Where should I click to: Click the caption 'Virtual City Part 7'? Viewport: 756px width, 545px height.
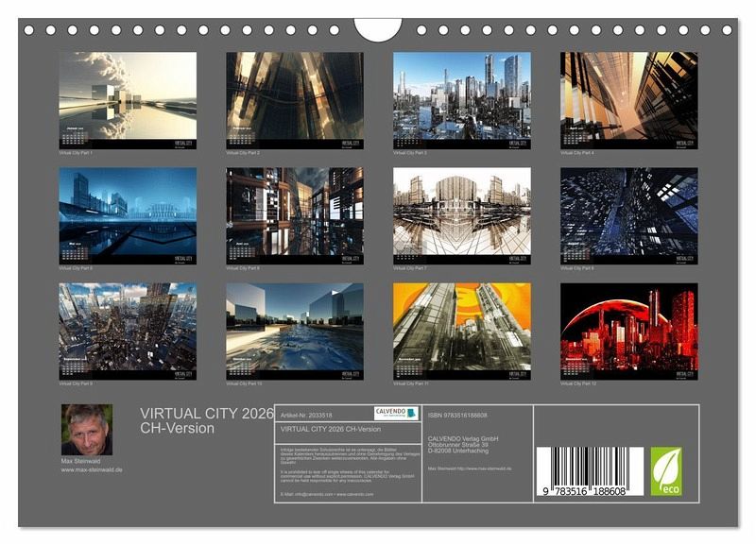coord(410,268)
